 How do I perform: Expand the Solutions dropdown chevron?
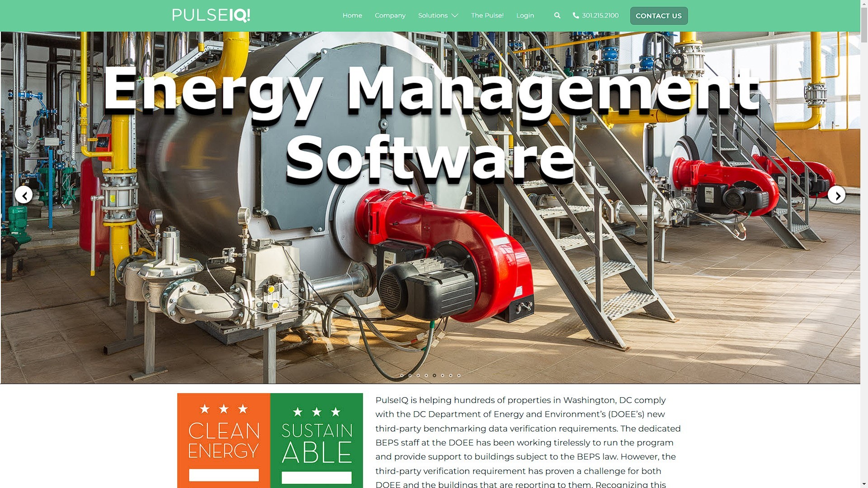[455, 16]
